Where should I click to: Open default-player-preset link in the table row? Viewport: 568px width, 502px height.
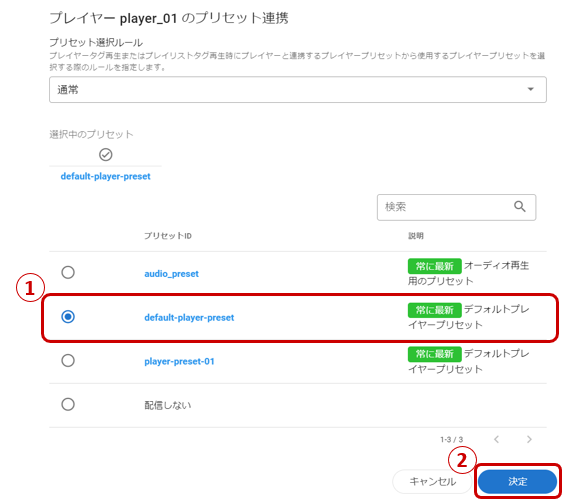coord(189,318)
